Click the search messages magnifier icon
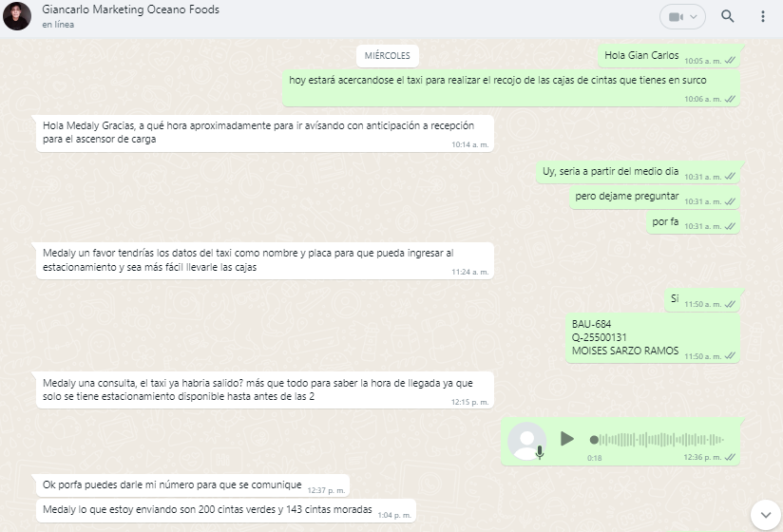This screenshot has width=783, height=532. pos(728,16)
